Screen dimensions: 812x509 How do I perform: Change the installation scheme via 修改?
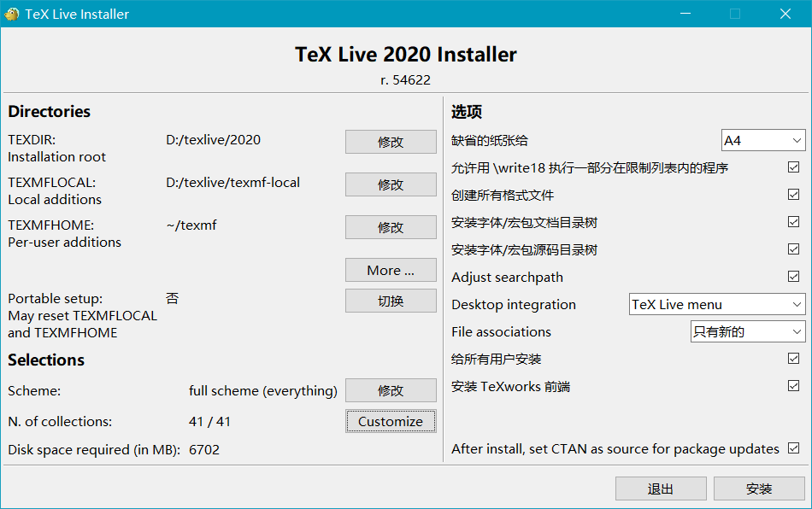point(391,390)
